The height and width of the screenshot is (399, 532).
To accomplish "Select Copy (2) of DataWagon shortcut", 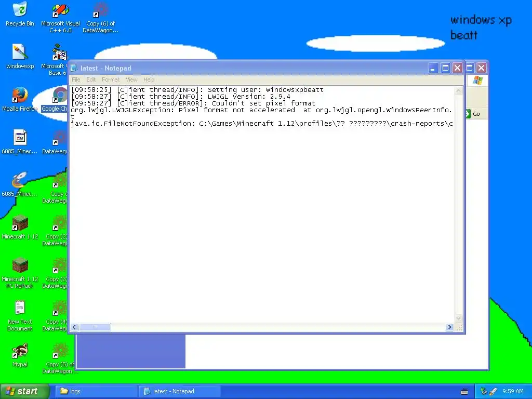I will click(55, 231).
